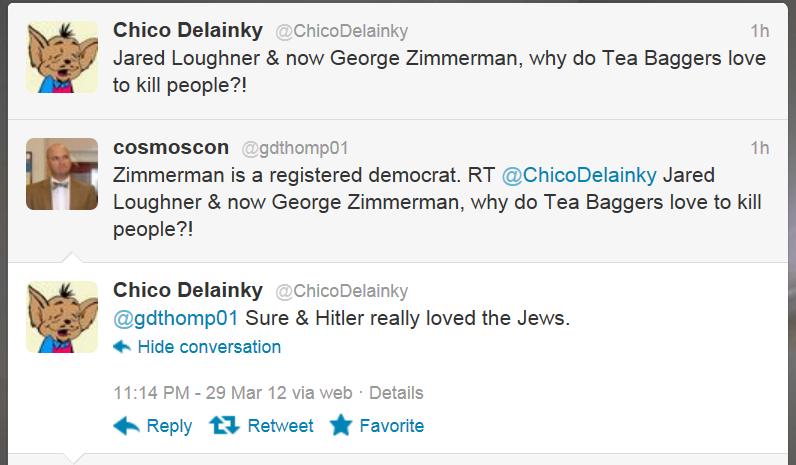Click @ChicoDelainky mention in cosmoscon's retweet
796x465 pixels.
click(x=579, y=176)
